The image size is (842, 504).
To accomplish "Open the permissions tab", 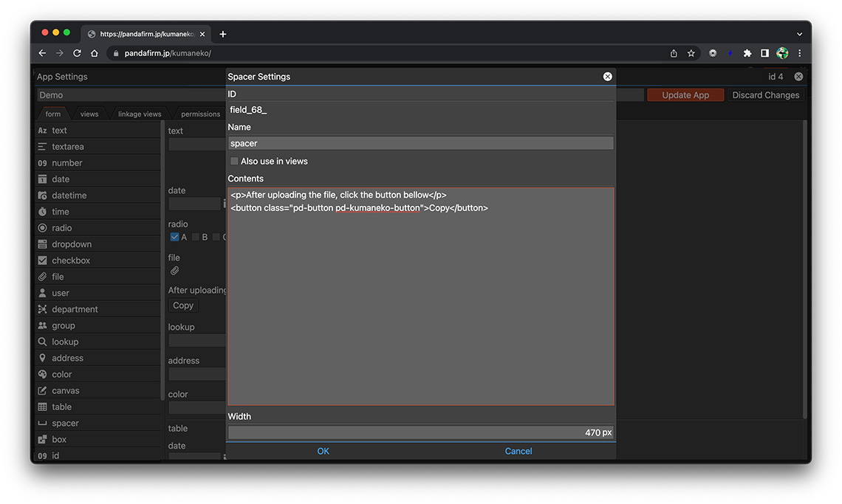I will tap(200, 114).
